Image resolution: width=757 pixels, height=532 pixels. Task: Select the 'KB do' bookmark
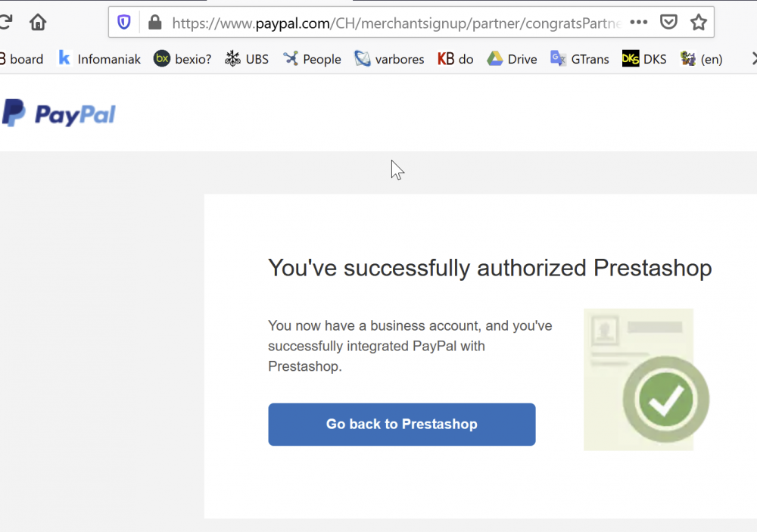(455, 58)
